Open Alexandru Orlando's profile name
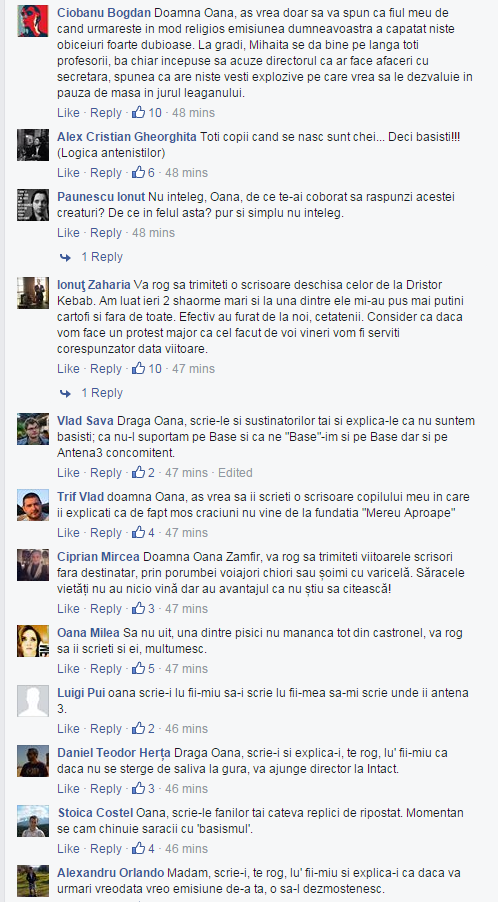 [111, 873]
